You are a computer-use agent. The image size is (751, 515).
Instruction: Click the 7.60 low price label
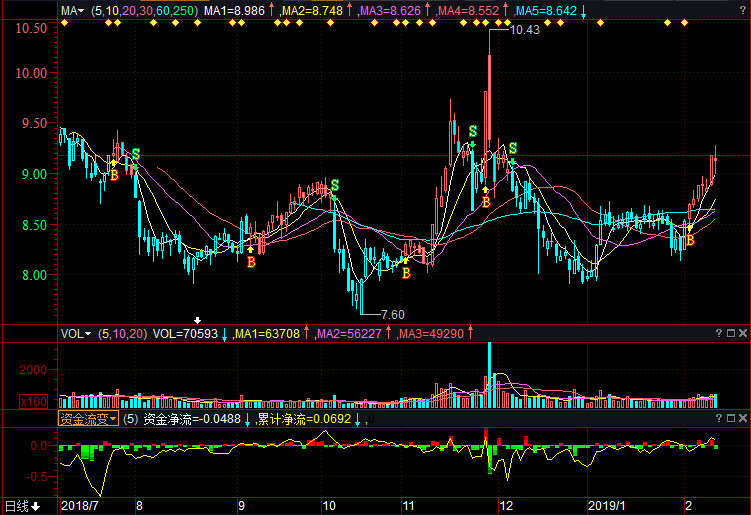(391, 314)
